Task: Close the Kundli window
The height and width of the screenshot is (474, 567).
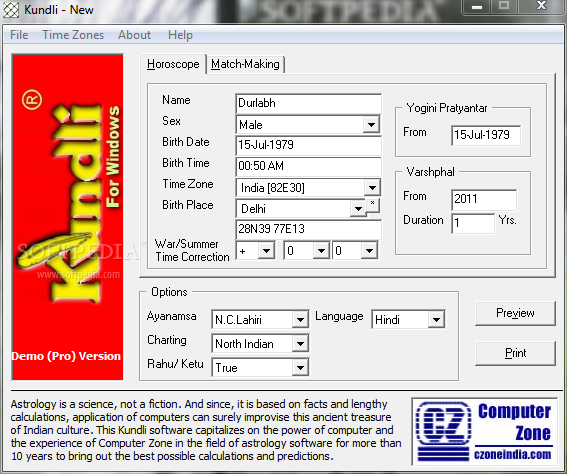Action: 541,6
